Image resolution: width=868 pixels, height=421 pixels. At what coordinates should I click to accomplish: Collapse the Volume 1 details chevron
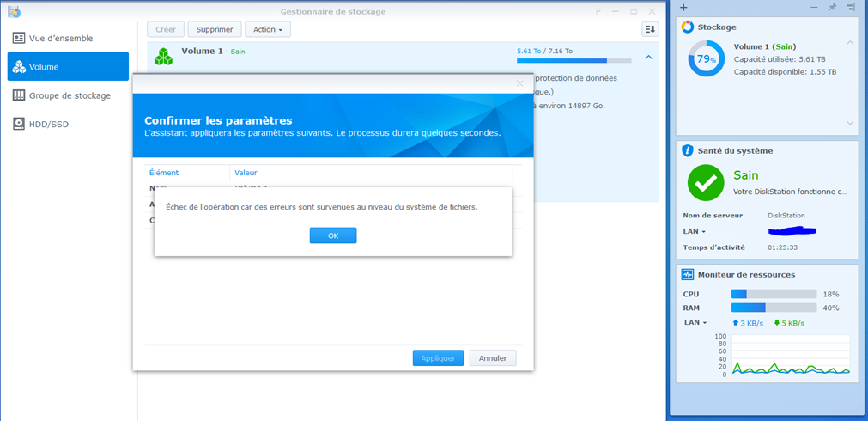click(649, 57)
